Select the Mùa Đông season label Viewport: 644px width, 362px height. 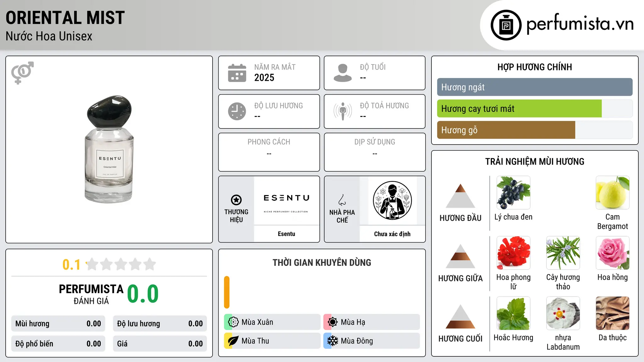pyautogui.click(x=357, y=341)
